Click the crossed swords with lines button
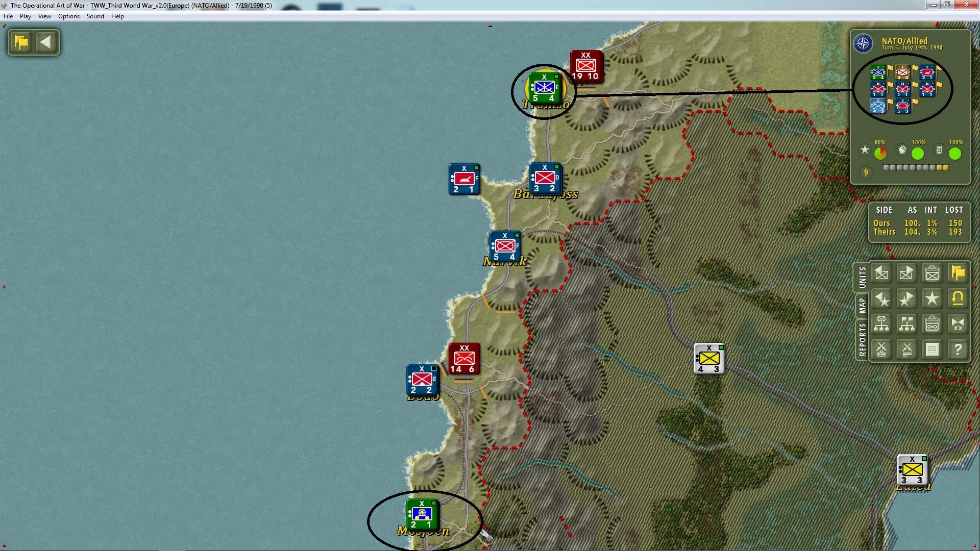Image resolution: width=980 pixels, height=551 pixels. [x=907, y=350]
